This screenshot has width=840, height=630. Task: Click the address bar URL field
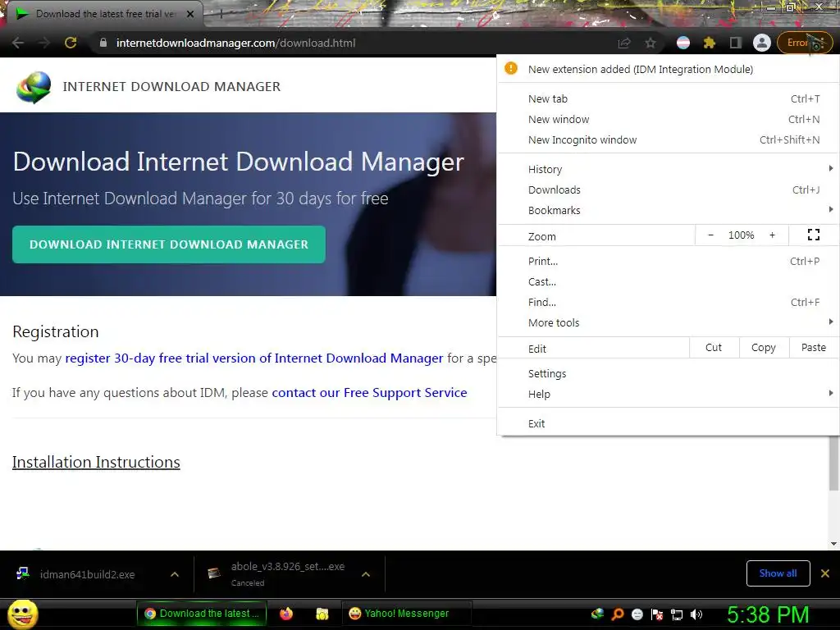(x=354, y=43)
